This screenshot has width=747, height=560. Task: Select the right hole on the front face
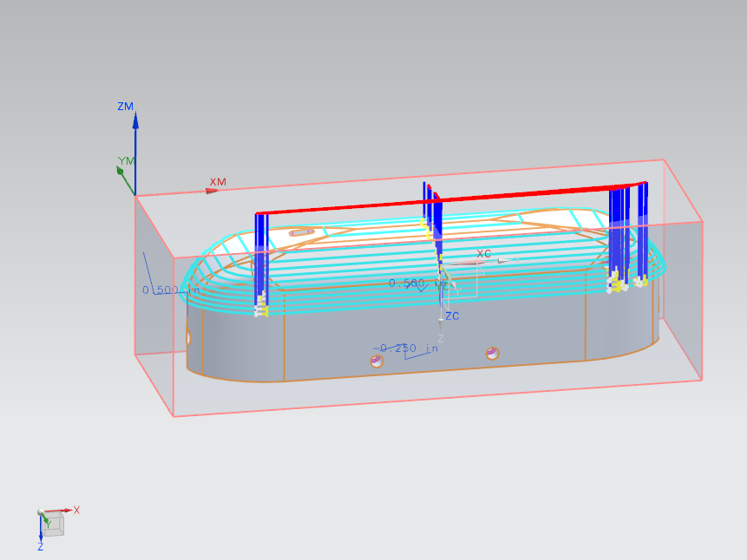click(x=492, y=353)
